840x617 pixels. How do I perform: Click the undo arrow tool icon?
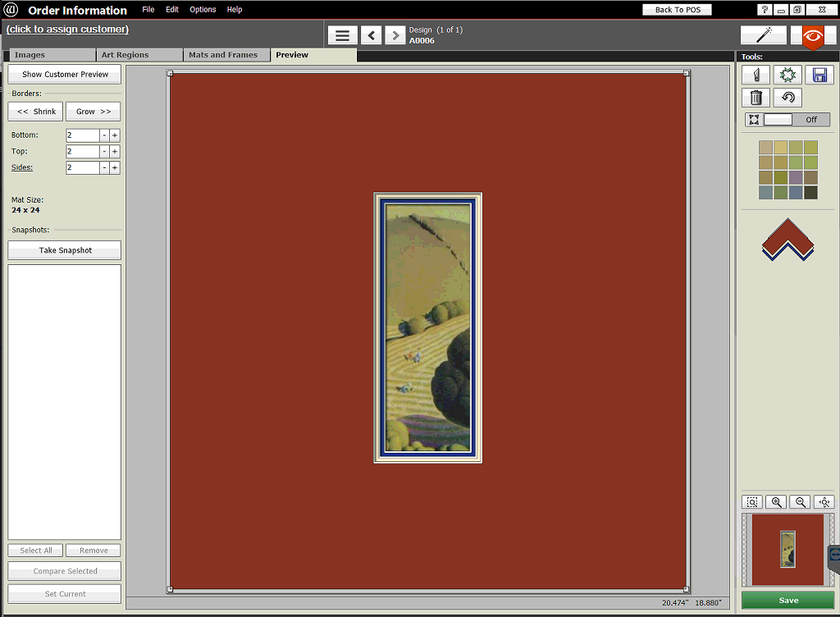click(x=787, y=98)
